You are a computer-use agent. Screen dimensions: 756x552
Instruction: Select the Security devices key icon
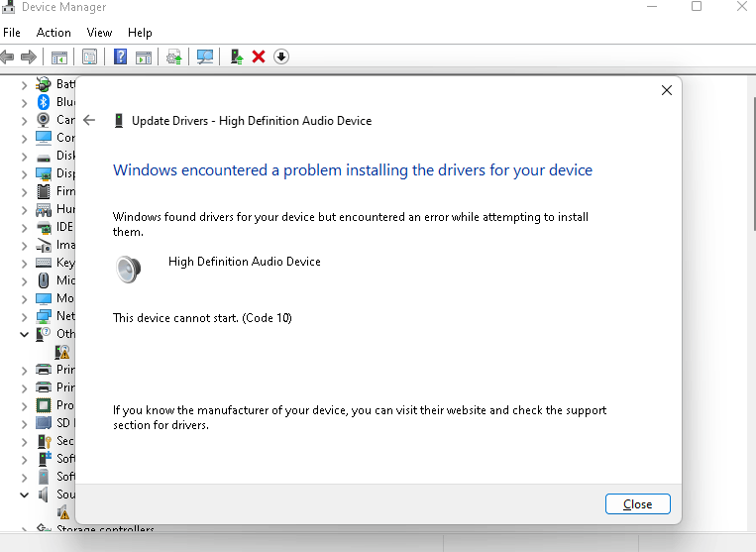point(44,441)
